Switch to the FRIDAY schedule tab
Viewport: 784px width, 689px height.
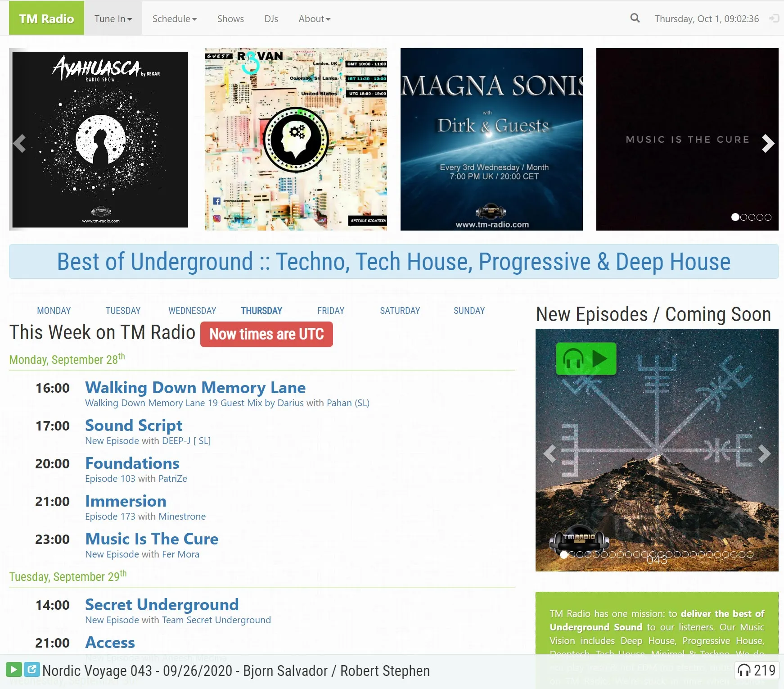pyautogui.click(x=331, y=310)
